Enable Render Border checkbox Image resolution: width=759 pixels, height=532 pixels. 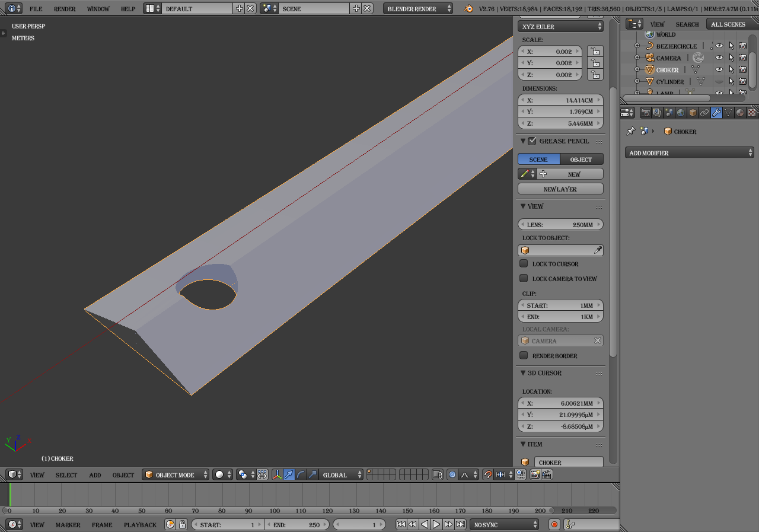[524, 355]
